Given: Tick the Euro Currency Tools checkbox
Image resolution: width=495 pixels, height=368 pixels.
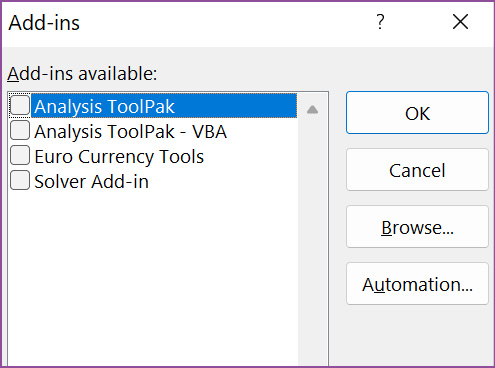Looking at the screenshot, I should pyautogui.click(x=20, y=156).
